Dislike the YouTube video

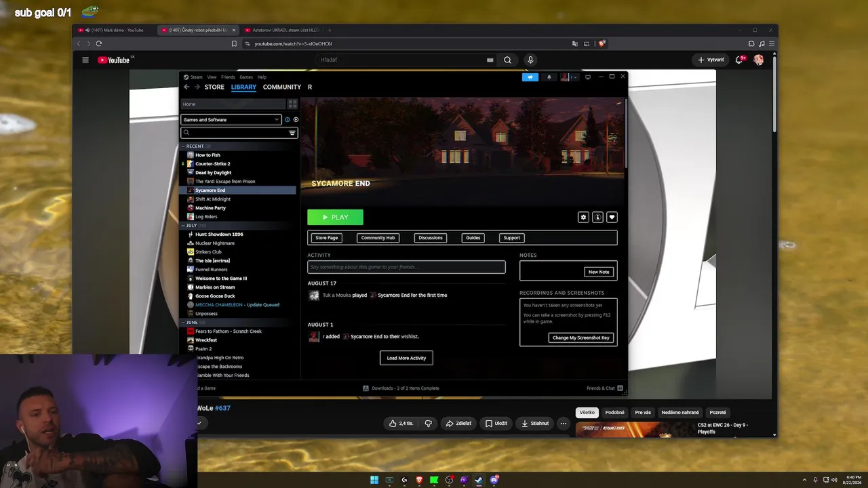click(x=428, y=424)
